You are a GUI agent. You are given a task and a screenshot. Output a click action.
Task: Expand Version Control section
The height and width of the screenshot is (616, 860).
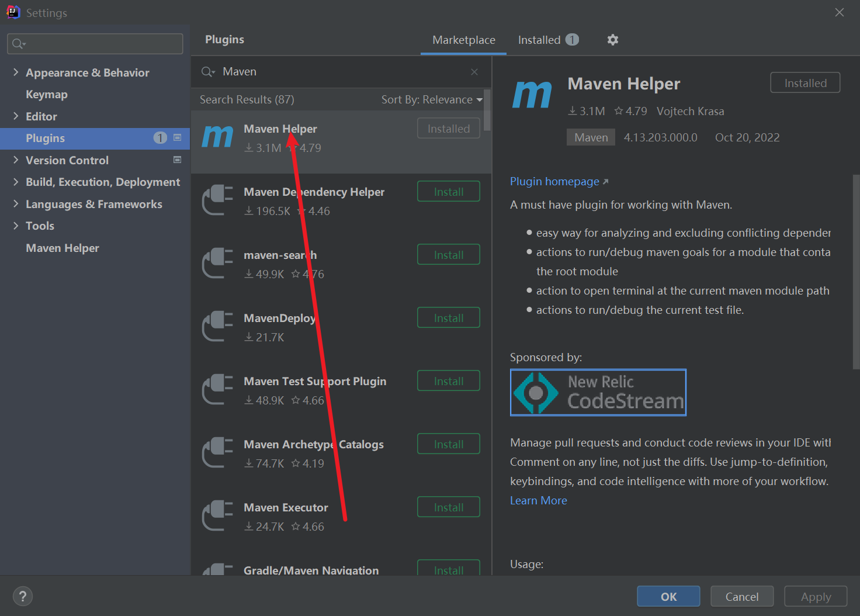16,160
